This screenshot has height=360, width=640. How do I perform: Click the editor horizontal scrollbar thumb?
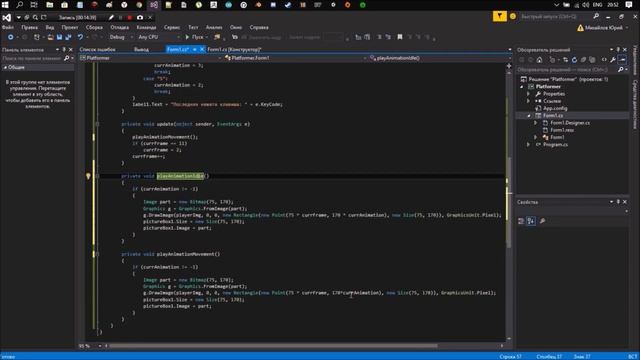coord(273,346)
